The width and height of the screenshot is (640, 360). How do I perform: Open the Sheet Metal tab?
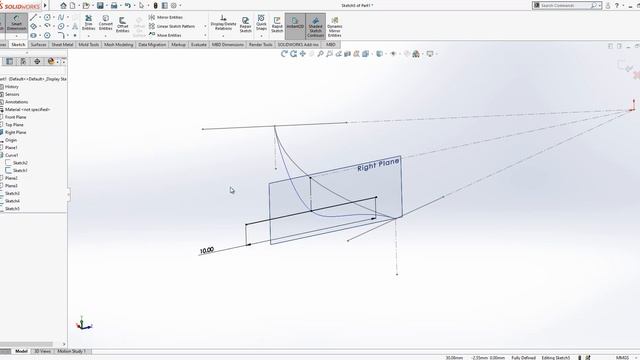(62, 44)
